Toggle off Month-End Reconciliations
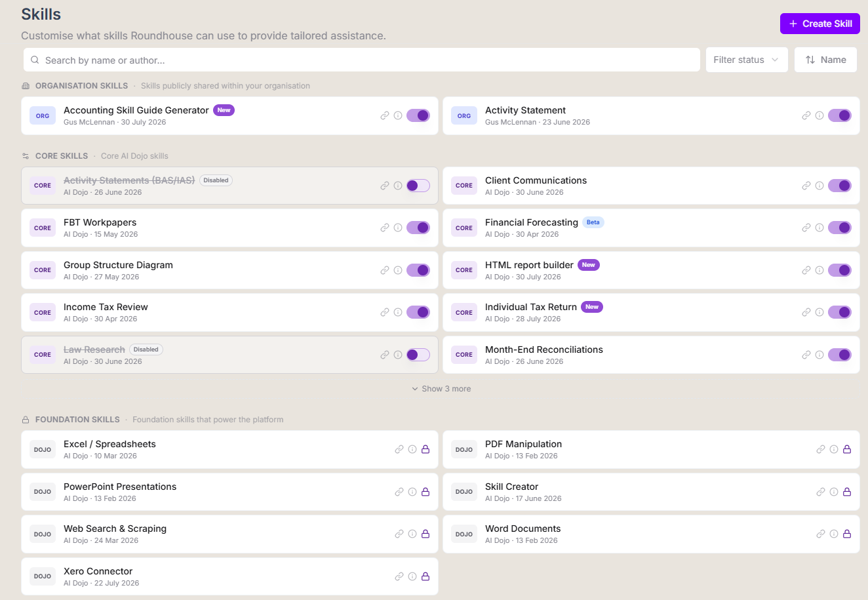Screen dimensions: 868x600 point(840,355)
